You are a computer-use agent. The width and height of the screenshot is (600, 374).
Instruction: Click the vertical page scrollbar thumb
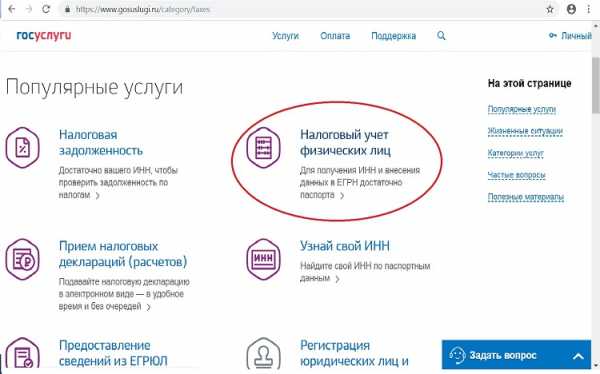tap(595, 85)
